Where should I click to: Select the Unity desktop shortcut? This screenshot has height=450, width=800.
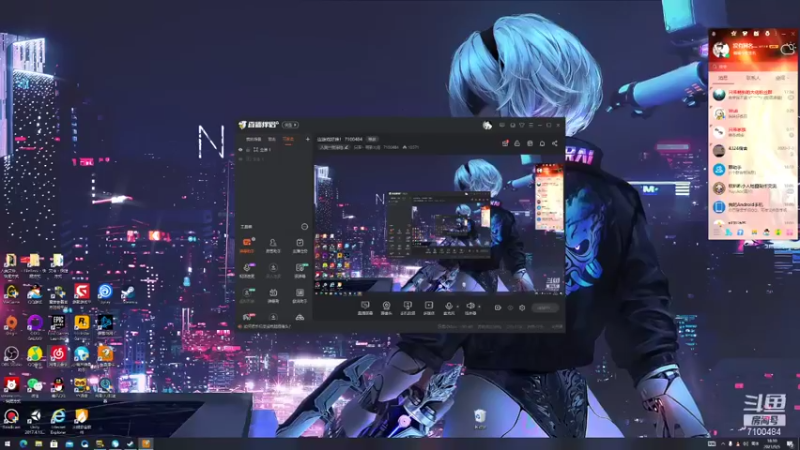(35, 420)
